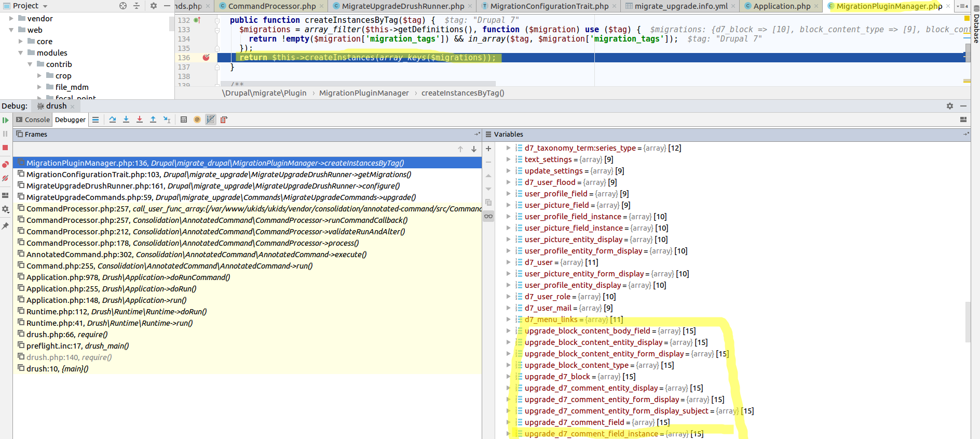Screen dimensions: 980x439
Task: Open the View Breakpoints icon
Action: point(6,165)
